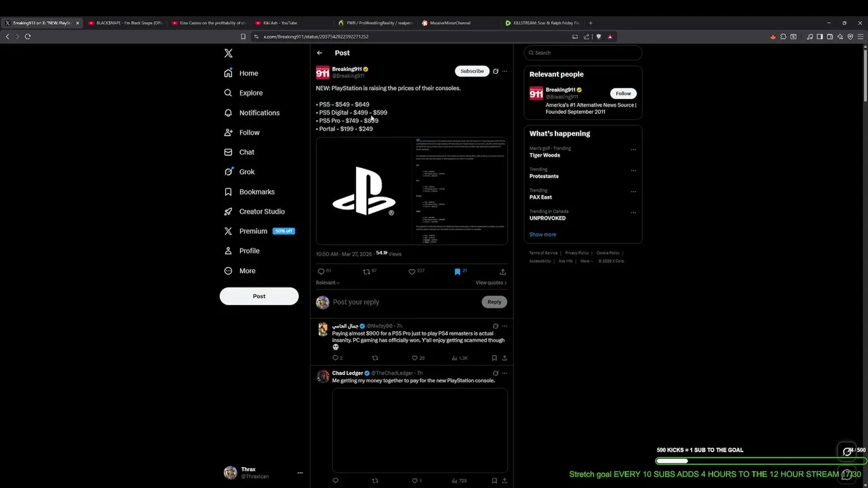
Task: Switch to KILLSTREAM browser tab
Action: (x=541, y=23)
